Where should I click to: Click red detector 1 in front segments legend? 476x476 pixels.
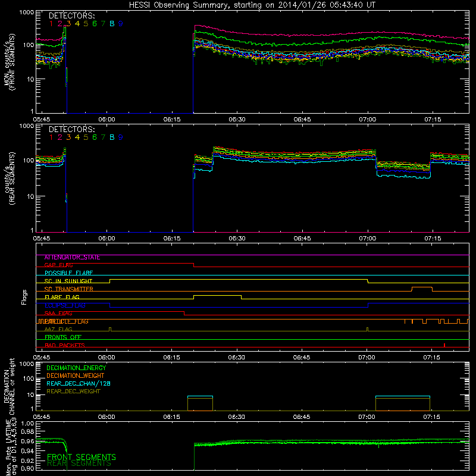[x=51, y=24]
